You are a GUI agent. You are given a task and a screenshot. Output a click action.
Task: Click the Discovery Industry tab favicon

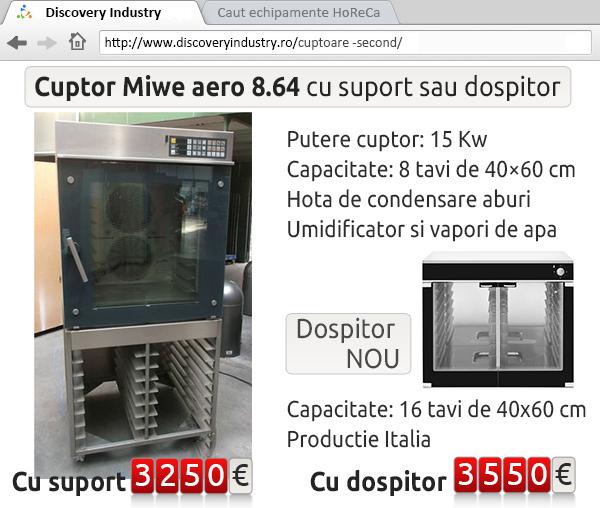pos(24,13)
